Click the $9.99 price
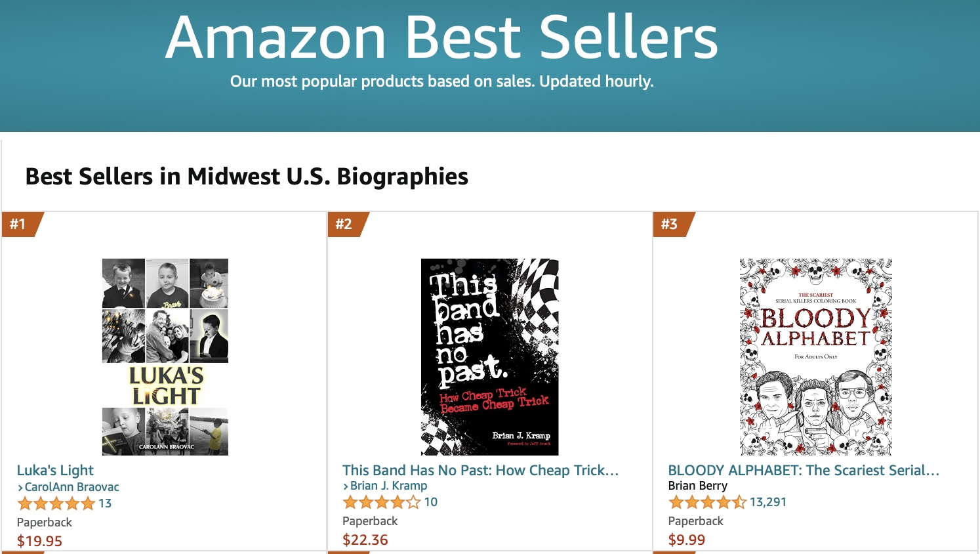The width and height of the screenshot is (980, 554). coord(687,540)
